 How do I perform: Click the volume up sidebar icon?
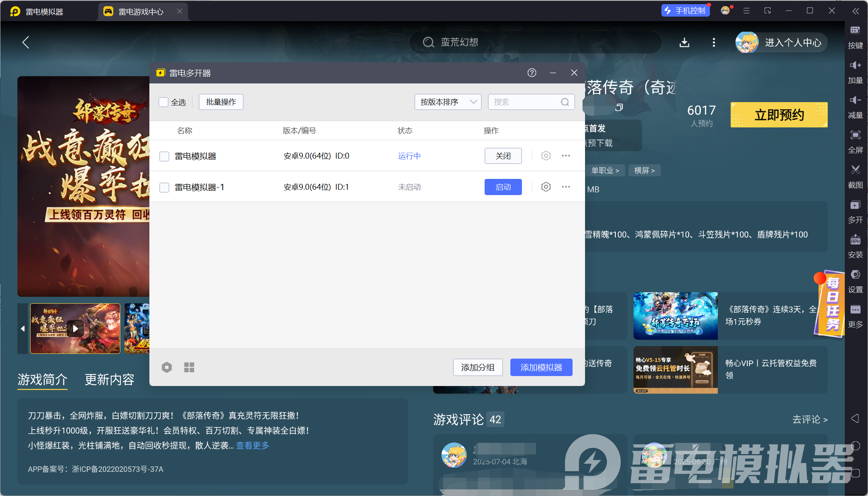click(x=855, y=65)
